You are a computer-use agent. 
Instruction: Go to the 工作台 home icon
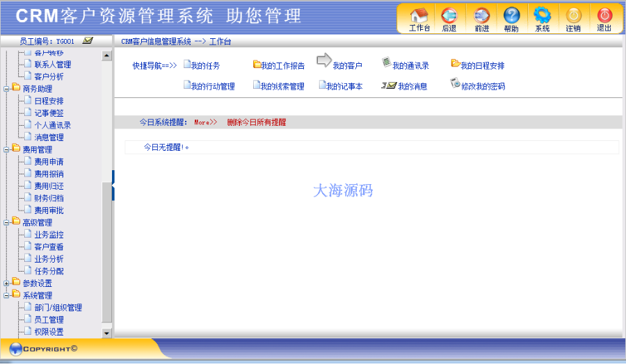click(419, 15)
